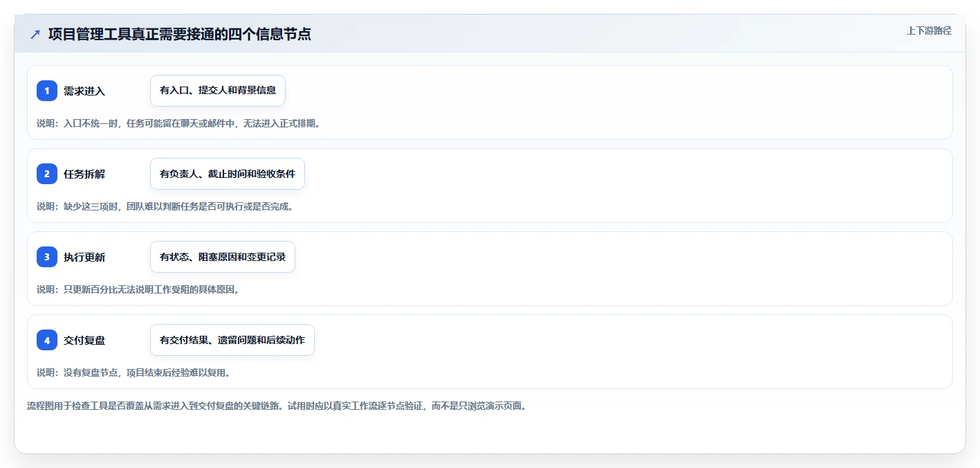Click the 交付复盘 step label
The height and width of the screenshot is (468, 980).
tap(84, 340)
